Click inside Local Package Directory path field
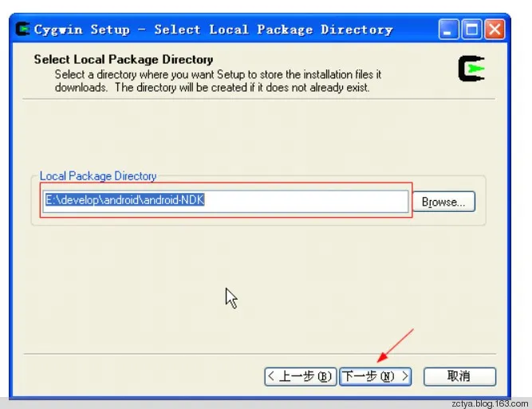The height and width of the screenshot is (409, 532). click(x=226, y=201)
